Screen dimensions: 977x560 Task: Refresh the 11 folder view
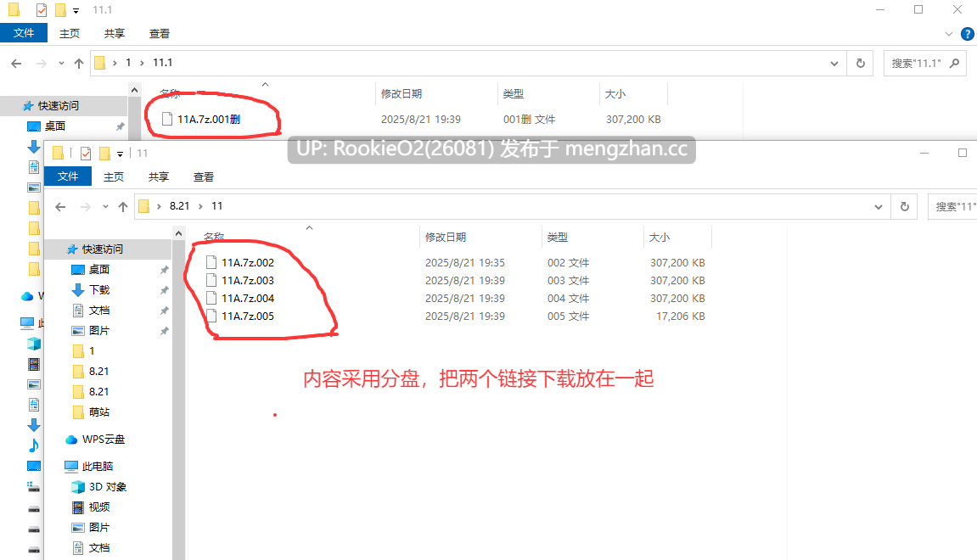tap(905, 207)
